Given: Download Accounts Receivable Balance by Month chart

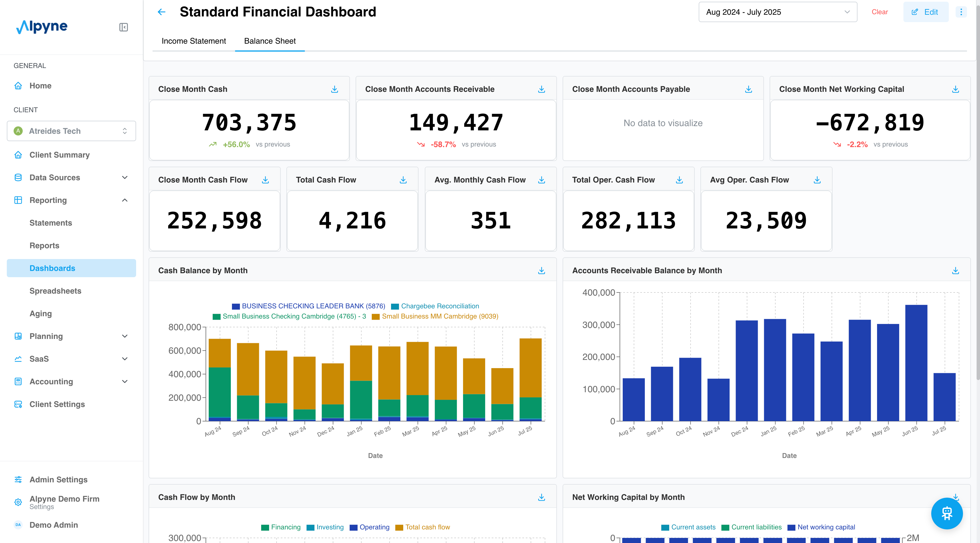Looking at the screenshot, I should pos(955,270).
